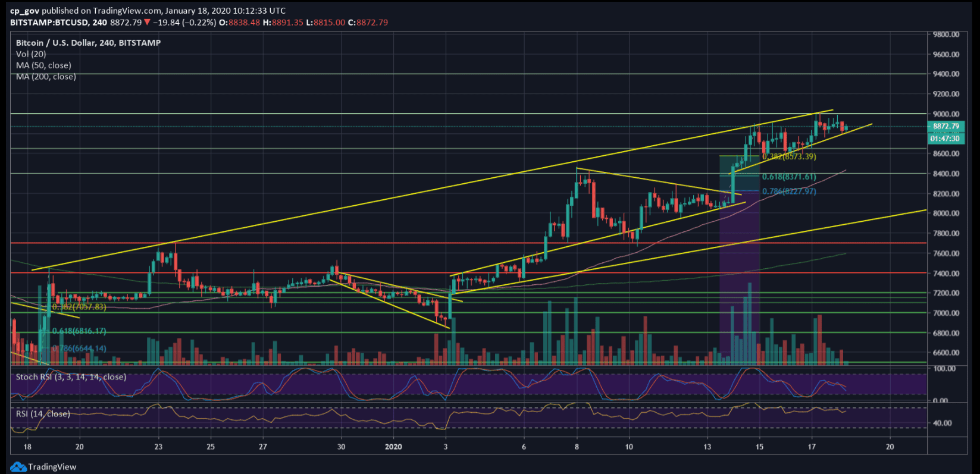Viewport: 980px width, 474px height.
Task: Select the MA (200, close) indicator label
Action: click(x=46, y=77)
